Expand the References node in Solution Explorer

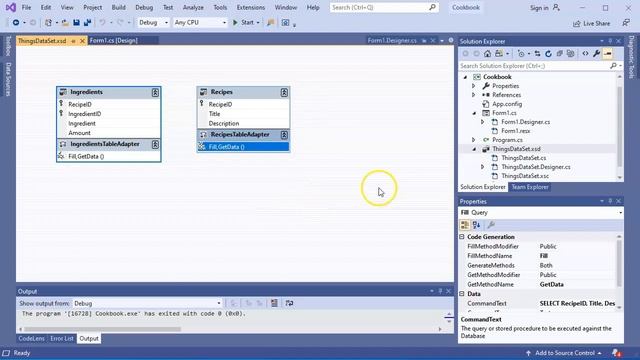[x=473, y=95]
